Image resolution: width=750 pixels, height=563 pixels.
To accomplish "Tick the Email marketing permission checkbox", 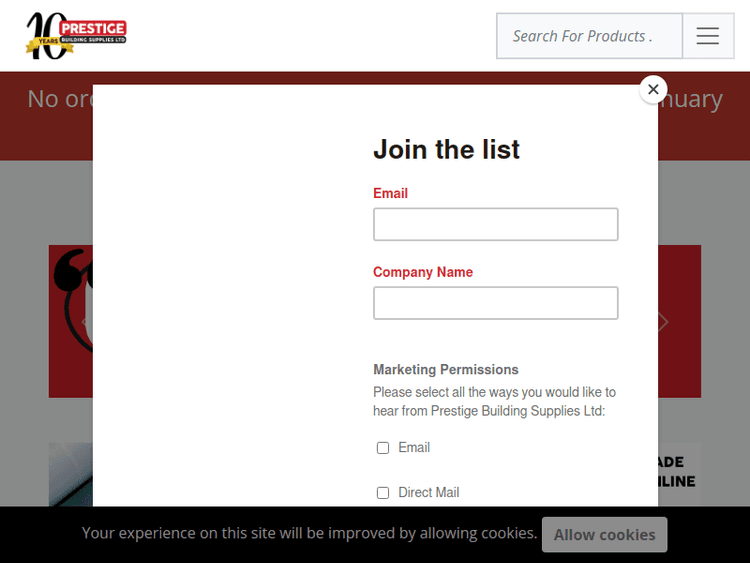I will 383,448.
